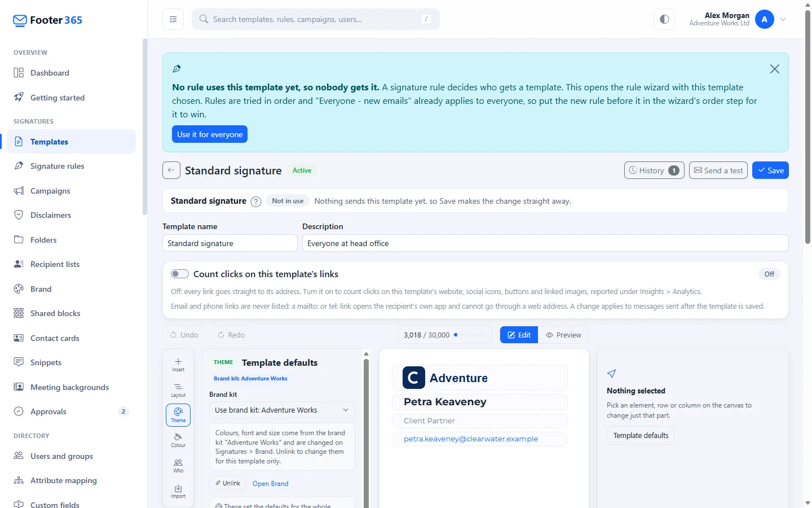Click the back arrow beside Standard signature
This screenshot has height=508, width=812.
171,170
